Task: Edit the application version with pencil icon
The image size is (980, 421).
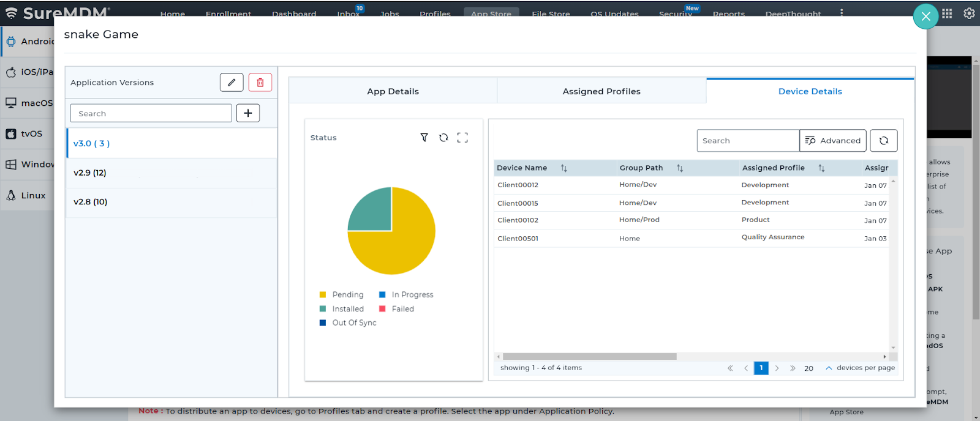Action: point(232,83)
